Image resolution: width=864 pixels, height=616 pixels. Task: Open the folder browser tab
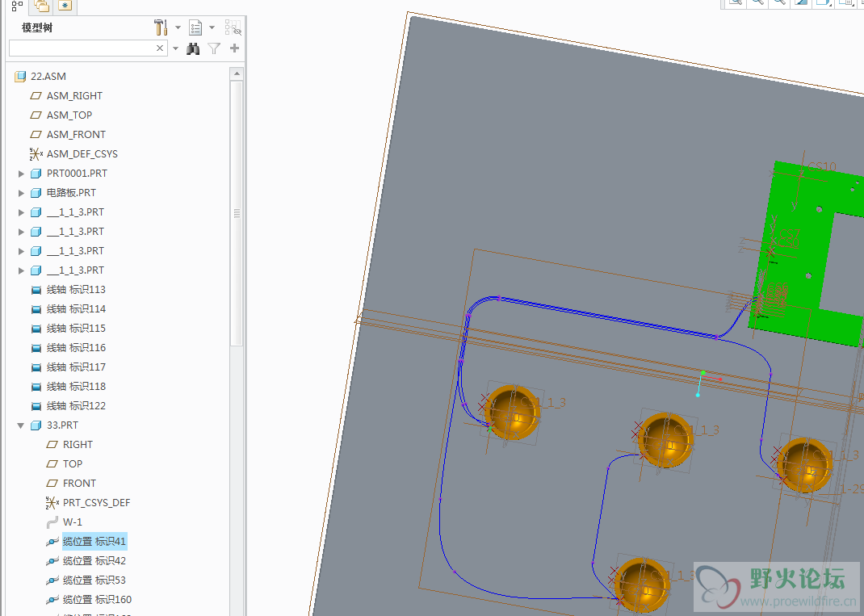[x=41, y=6]
